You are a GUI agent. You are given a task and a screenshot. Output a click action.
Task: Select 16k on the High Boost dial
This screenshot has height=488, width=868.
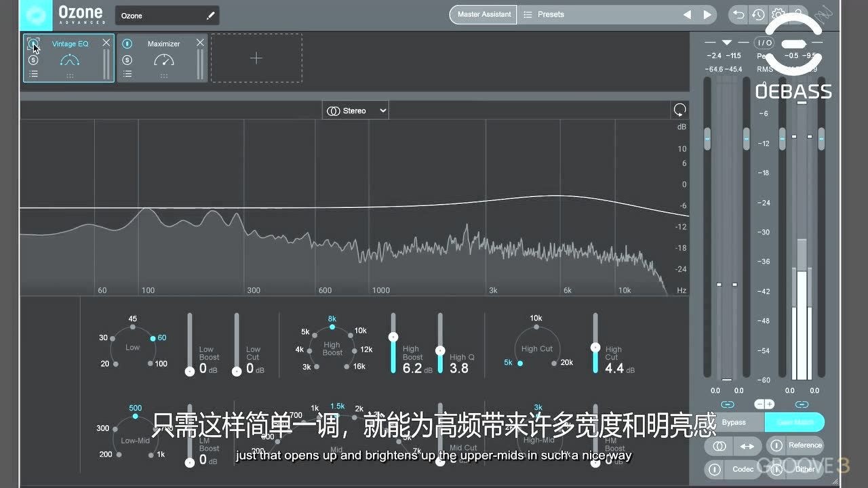point(348,366)
